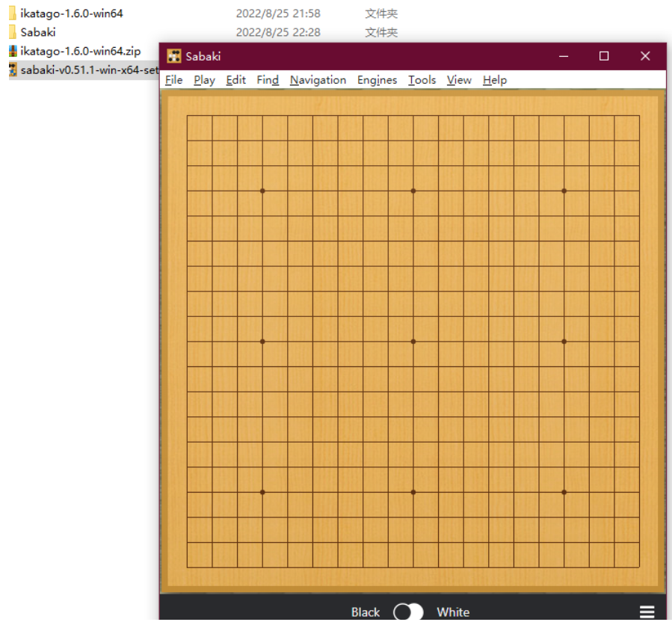Screen dimensions: 672x622
Task: Open the Navigation menu
Action: (x=318, y=80)
